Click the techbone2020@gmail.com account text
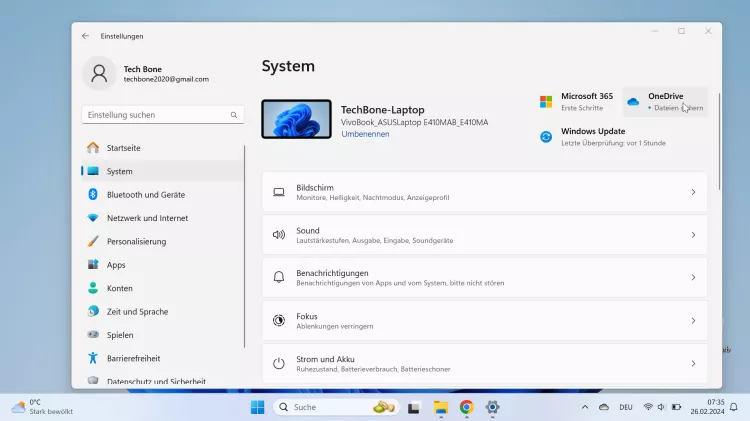The width and height of the screenshot is (750, 421). point(166,79)
